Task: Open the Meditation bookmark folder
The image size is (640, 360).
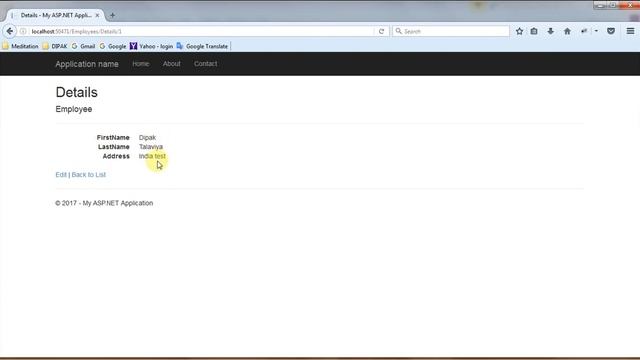Action: [20, 47]
